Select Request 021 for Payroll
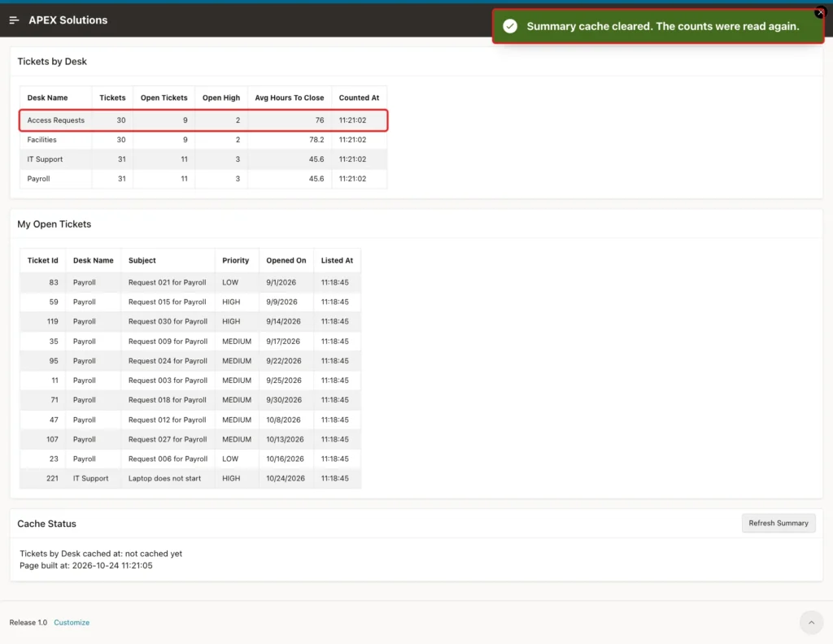 [168, 282]
